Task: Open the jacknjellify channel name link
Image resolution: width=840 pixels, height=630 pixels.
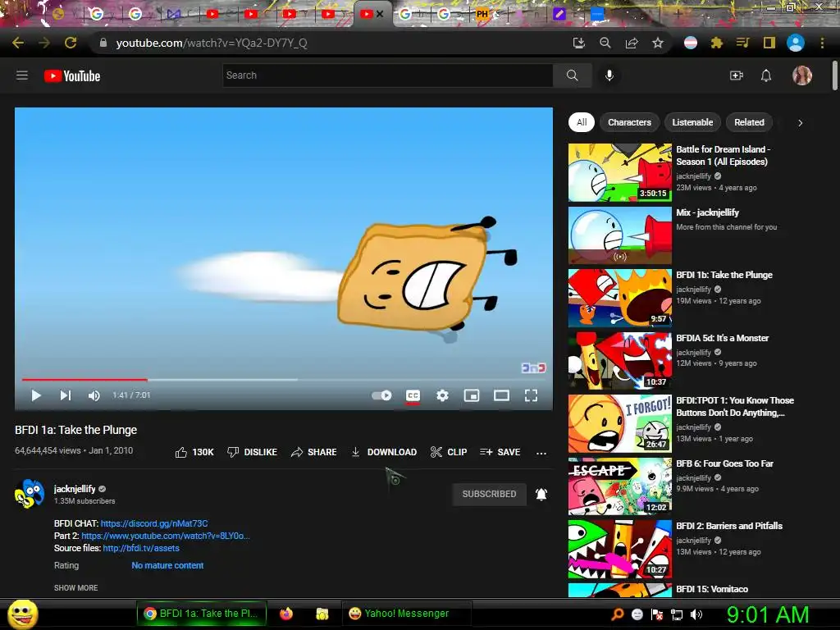Action: point(75,489)
